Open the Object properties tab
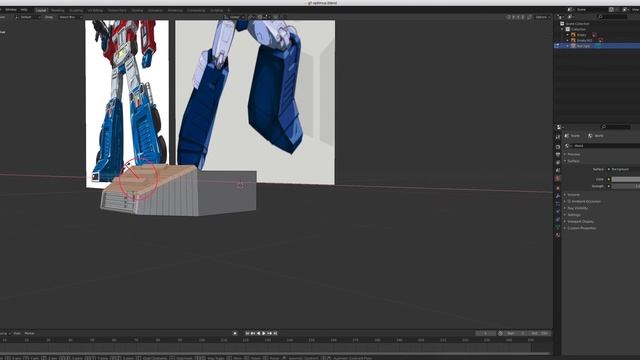Screen dimensions: 640x360 pyautogui.click(x=558, y=188)
